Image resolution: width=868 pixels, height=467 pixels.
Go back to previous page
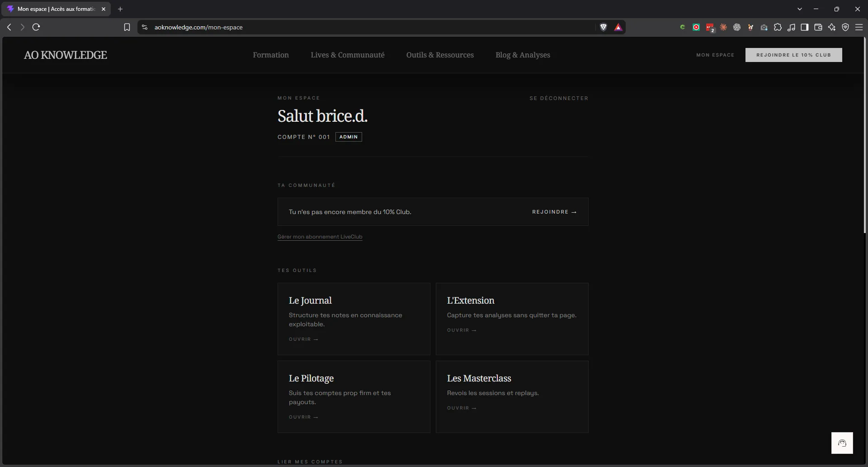[x=9, y=27]
